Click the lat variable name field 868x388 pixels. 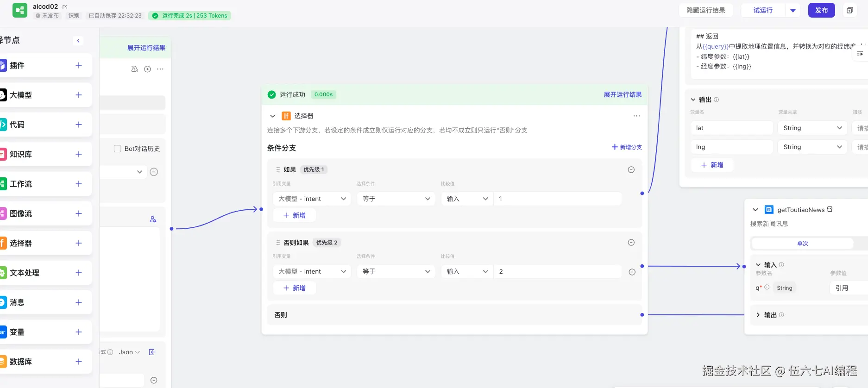pyautogui.click(x=732, y=128)
